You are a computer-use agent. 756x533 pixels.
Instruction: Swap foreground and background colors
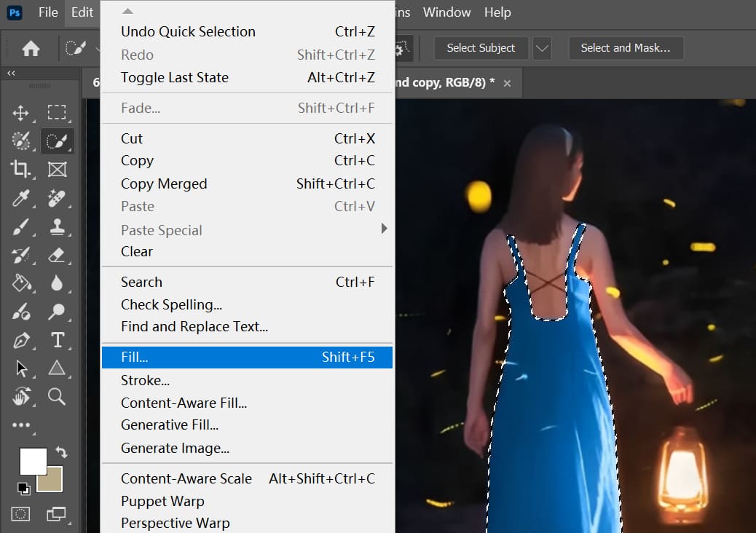tap(61, 453)
